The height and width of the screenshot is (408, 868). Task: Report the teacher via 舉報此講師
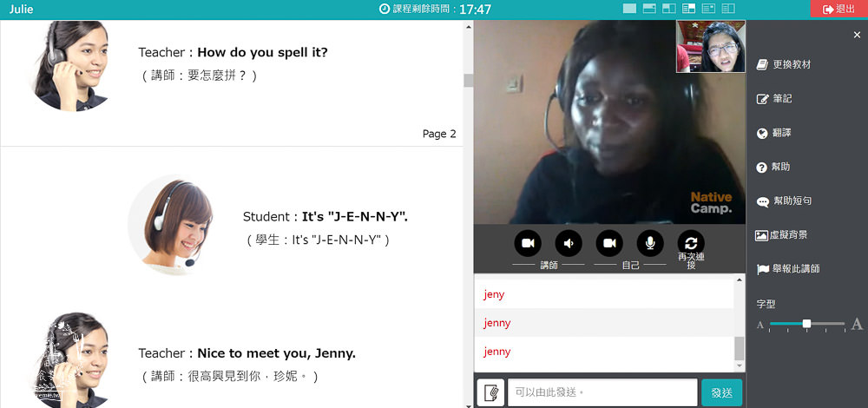(794, 269)
